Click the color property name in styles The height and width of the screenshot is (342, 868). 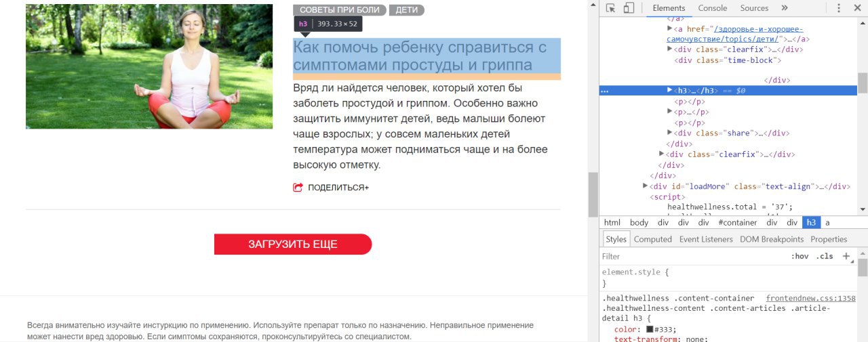point(625,330)
